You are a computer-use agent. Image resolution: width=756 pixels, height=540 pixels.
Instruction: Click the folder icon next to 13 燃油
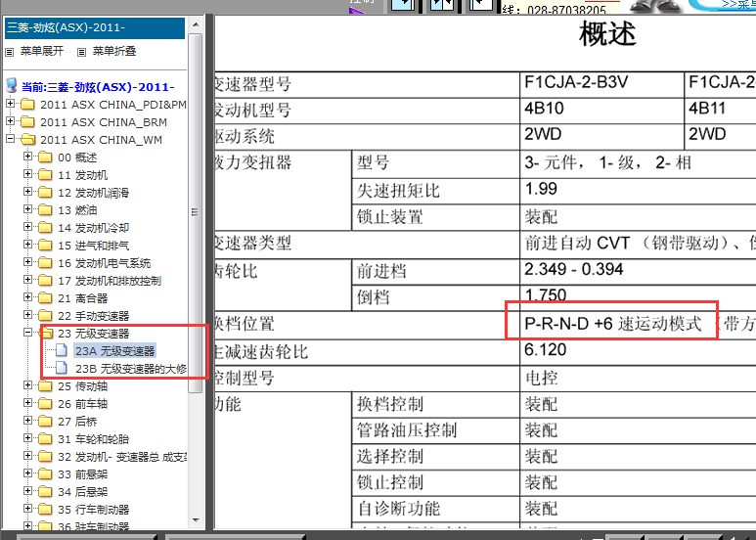(45, 210)
